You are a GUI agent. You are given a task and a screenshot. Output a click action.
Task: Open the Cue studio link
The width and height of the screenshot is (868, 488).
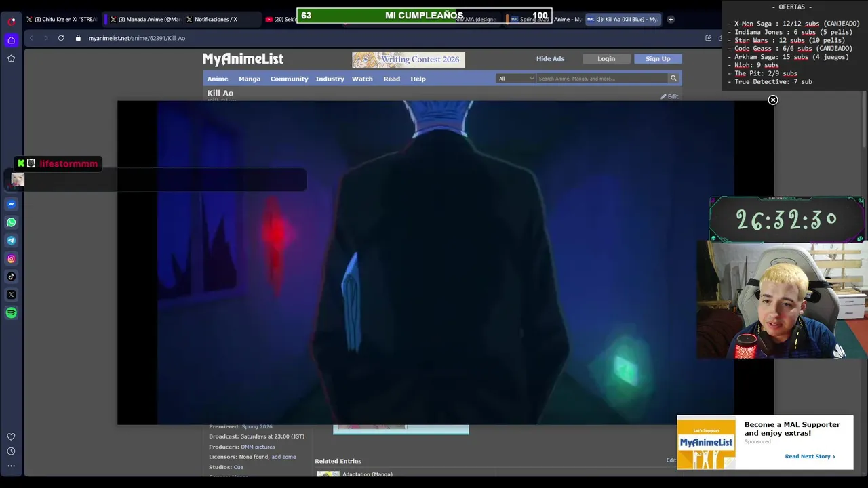[x=238, y=467]
